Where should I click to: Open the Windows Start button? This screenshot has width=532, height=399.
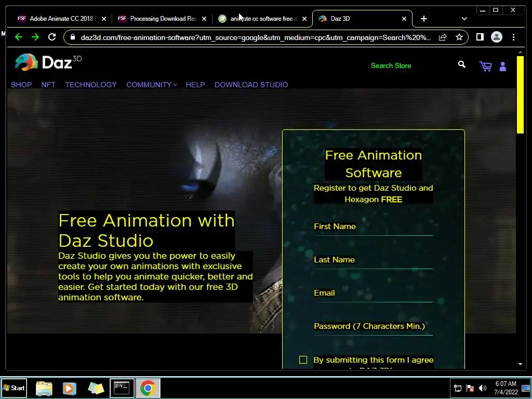pyautogui.click(x=14, y=388)
